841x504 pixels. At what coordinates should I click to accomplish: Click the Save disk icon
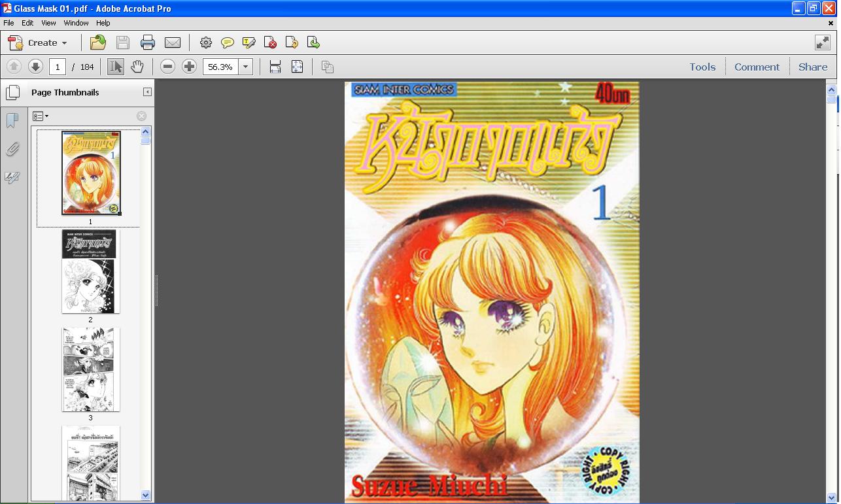pos(122,42)
